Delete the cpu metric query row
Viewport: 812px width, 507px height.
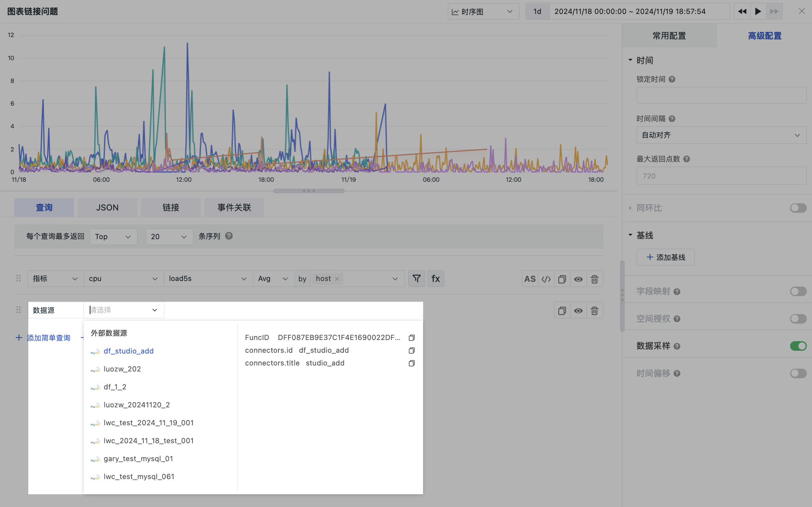594,279
